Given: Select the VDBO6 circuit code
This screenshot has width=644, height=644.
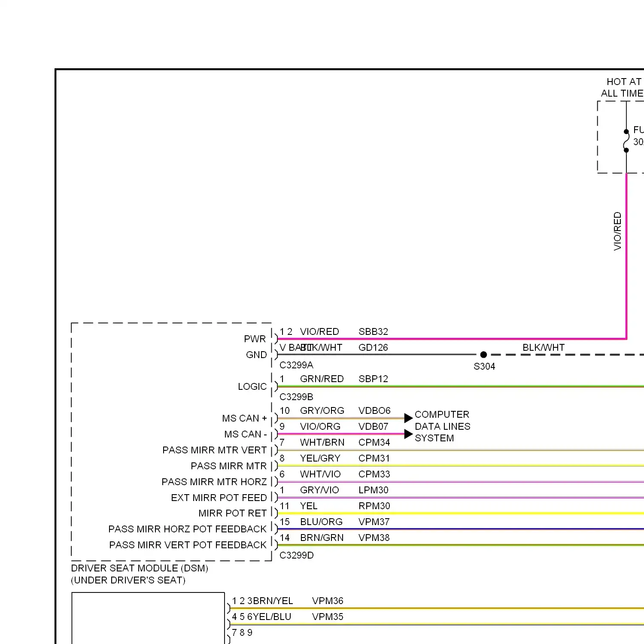Looking at the screenshot, I should [374, 410].
